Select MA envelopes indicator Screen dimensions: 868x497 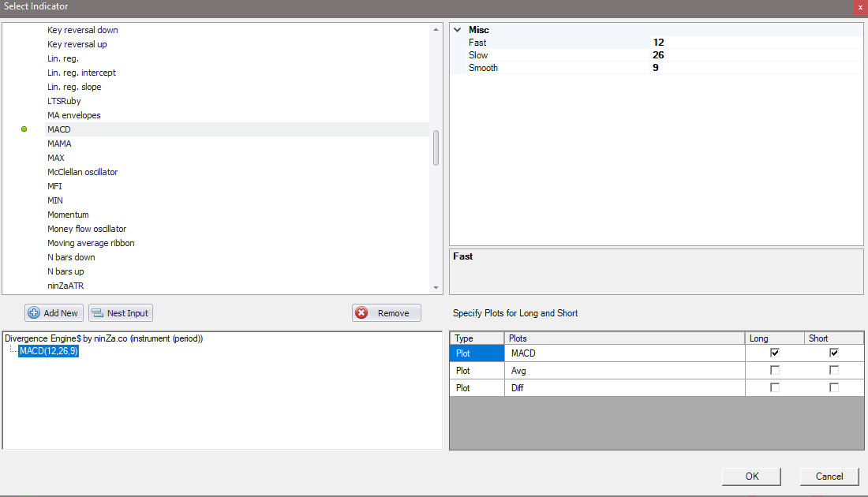click(x=73, y=115)
